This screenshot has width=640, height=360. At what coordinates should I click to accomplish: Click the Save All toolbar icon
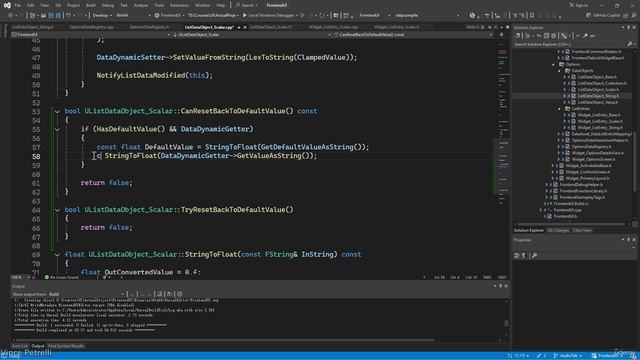pos(58,15)
